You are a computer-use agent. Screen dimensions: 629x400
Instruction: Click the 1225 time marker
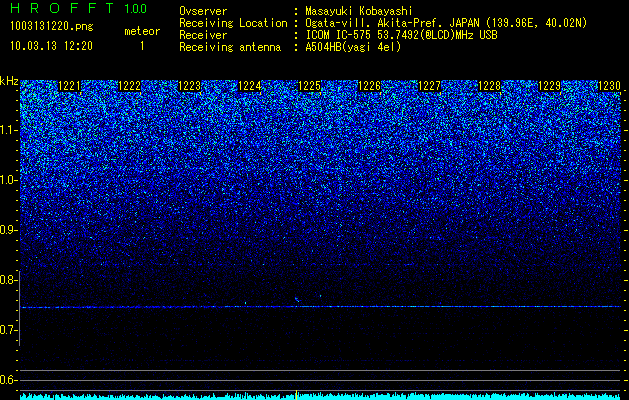[x=310, y=86]
